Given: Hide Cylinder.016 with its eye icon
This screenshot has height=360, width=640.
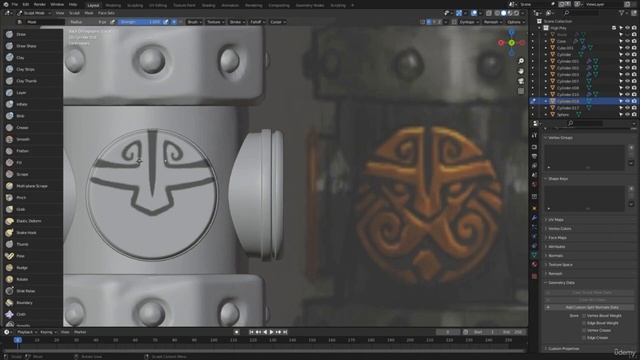Looking at the screenshot, I should (627, 101).
